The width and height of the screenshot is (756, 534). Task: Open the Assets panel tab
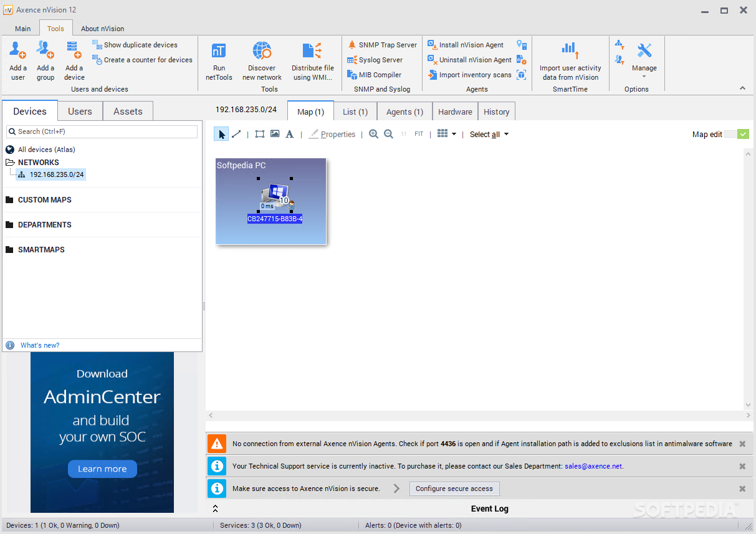[128, 112]
